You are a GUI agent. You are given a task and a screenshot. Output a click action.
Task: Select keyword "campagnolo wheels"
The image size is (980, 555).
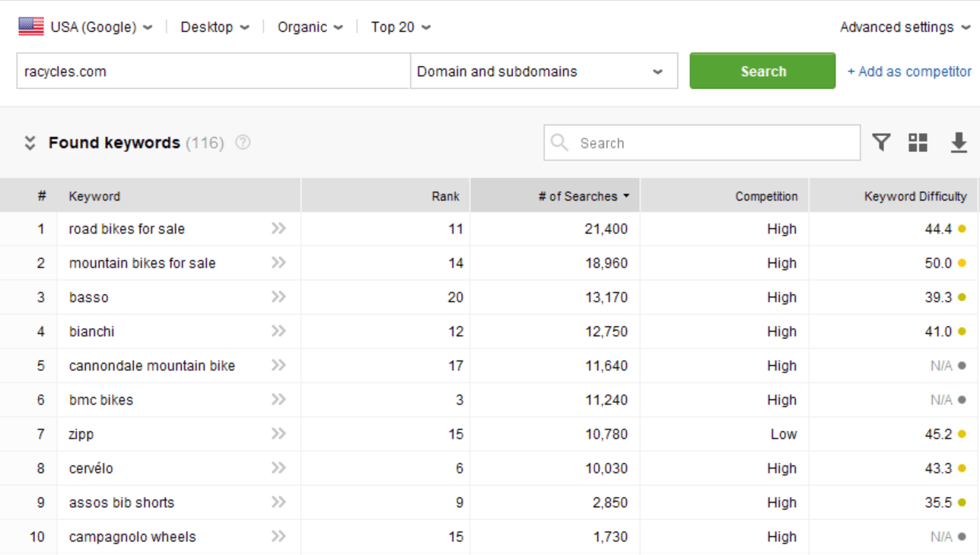point(132,537)
